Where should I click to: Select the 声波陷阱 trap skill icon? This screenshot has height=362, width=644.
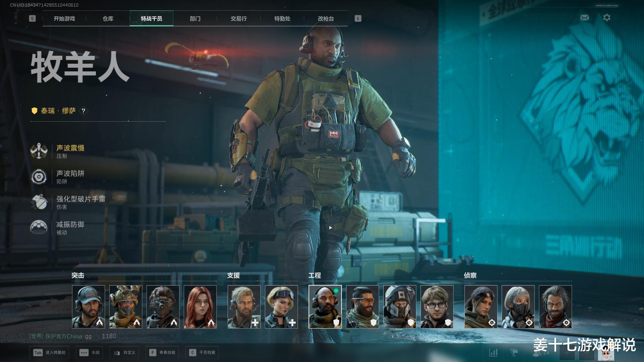39,177
